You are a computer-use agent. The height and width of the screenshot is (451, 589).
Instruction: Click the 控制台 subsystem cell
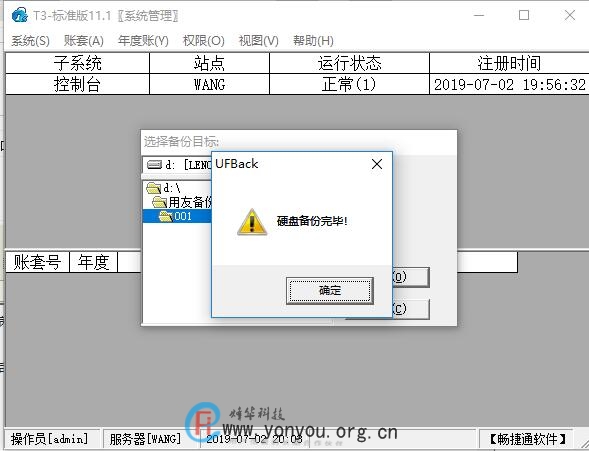[x=77, y=84]
